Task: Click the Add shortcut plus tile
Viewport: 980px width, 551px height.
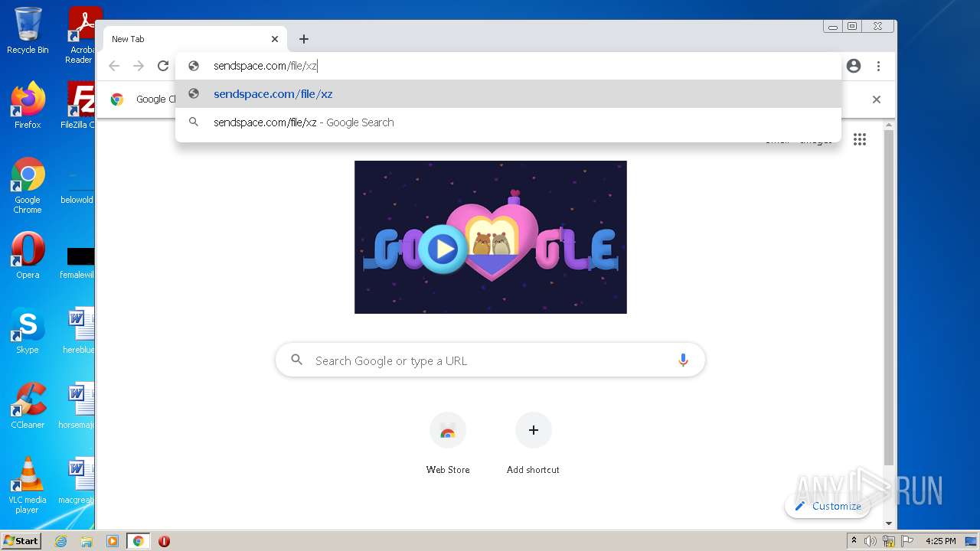Action: pos(533,443)
